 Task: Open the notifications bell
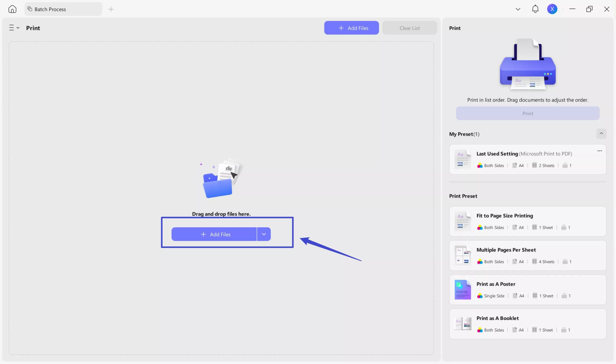pyautogui.click(x=535, y=9)
